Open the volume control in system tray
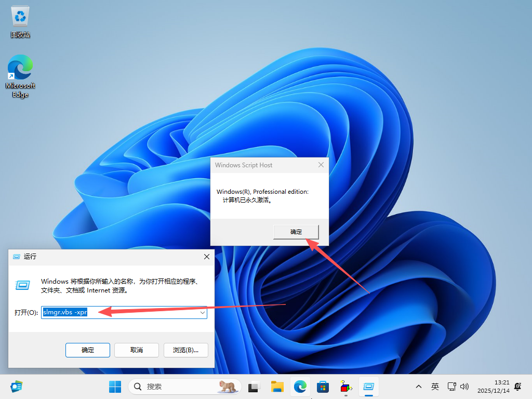The image size is (532, 399). [465, 387]
